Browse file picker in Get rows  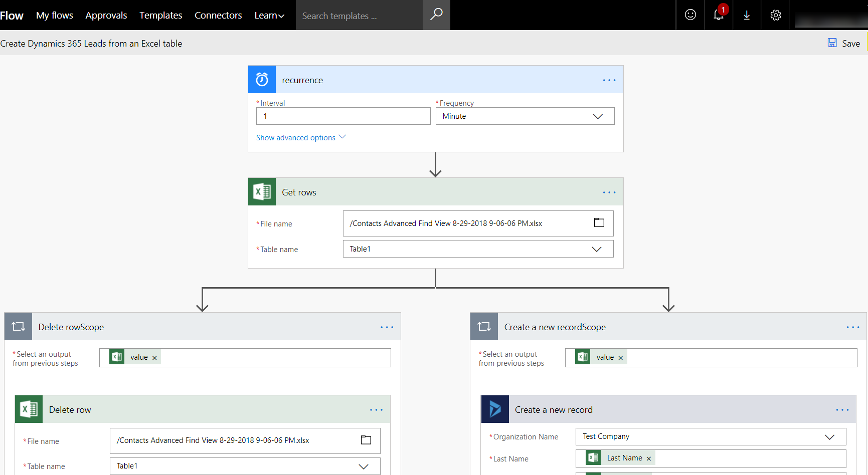point(599,223)
